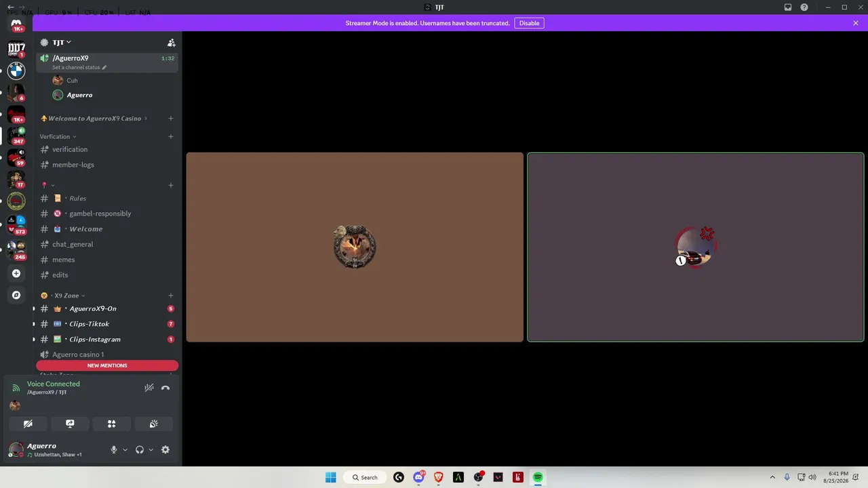The image size is (868, 488).
Task: Collapse the pin emoji category
Action: pyautogui.click(x=48, y=185)
